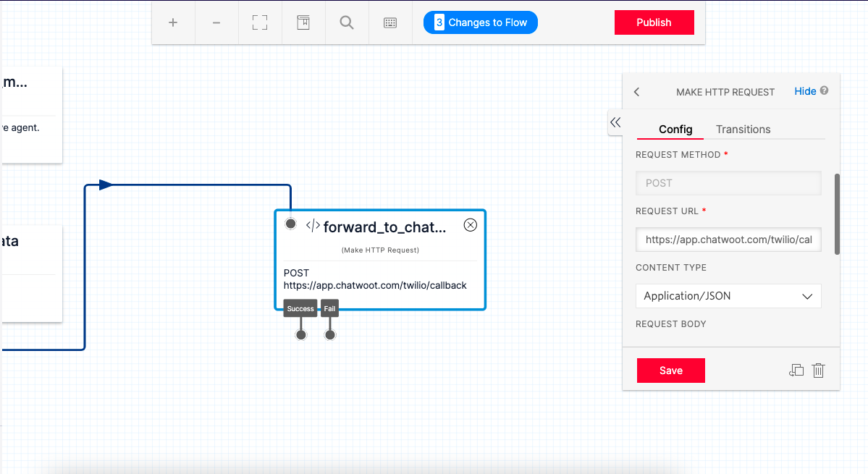Publish the flow

coord(654,22)
